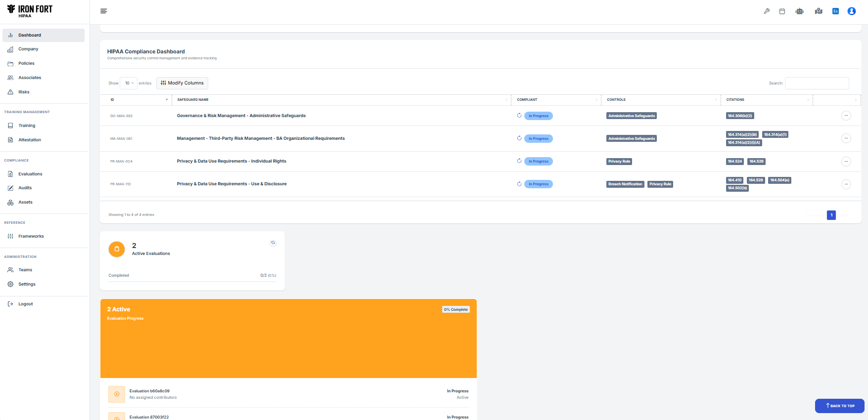Open the calendar icon in top bar
868x420 pixels.
pos(782,11)
